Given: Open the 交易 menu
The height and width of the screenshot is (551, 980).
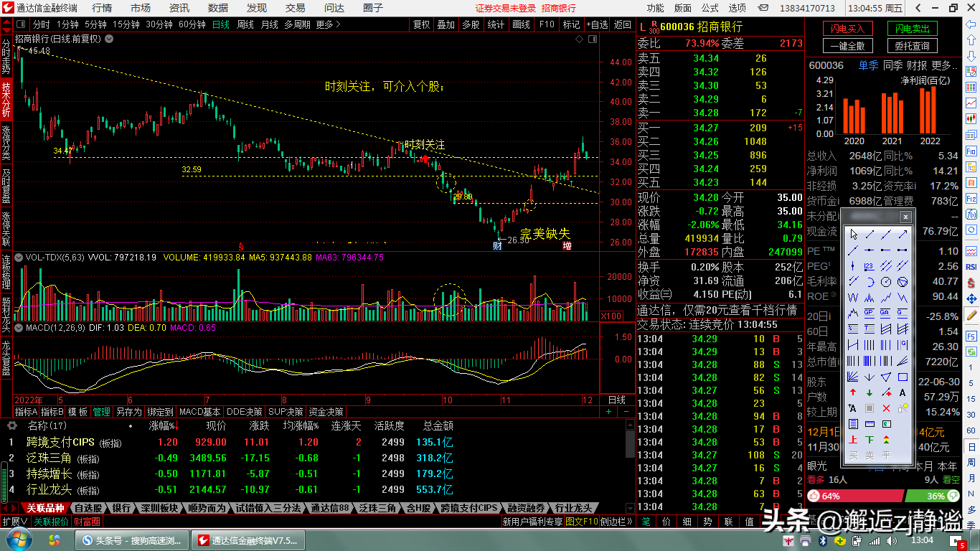Looking at the screenshot, I should [x=296, y=8].
